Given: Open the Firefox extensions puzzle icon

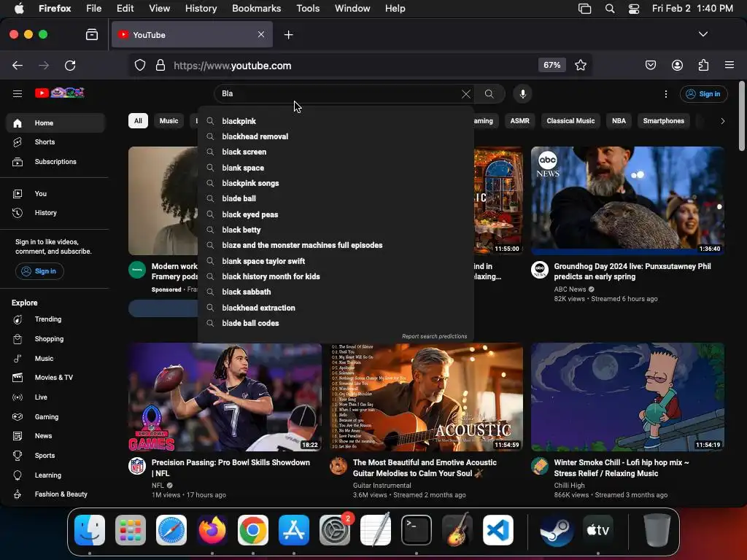Looking at the screenshot, I should pyautogui.click(x=703, y=65).
